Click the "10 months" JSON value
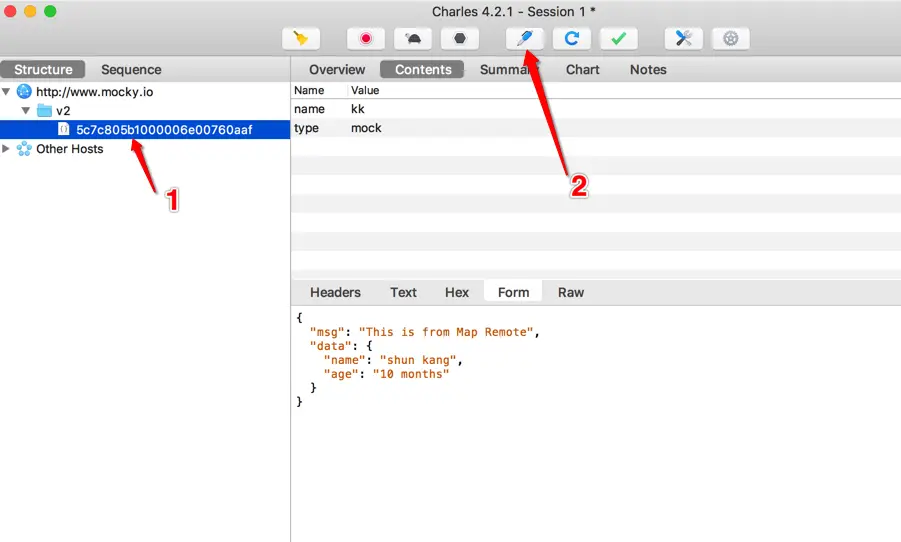This screenshot has width=901, height=542. click(x=410, y=374)
